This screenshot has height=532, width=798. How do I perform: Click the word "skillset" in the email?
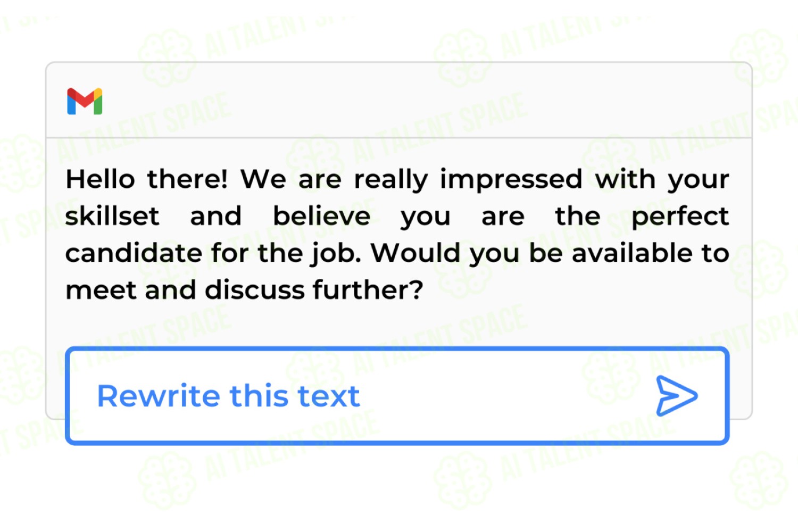click(x=112, y=216)
